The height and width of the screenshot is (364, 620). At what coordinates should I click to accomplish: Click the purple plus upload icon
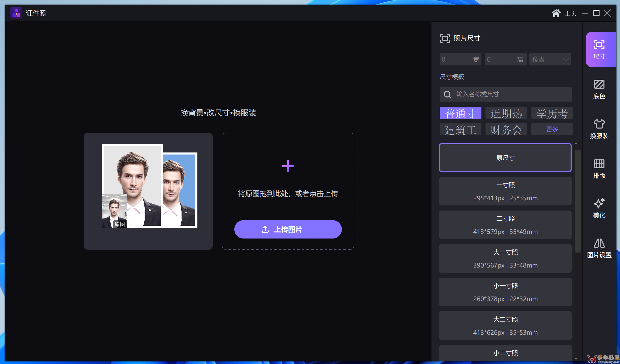point(288,166)
